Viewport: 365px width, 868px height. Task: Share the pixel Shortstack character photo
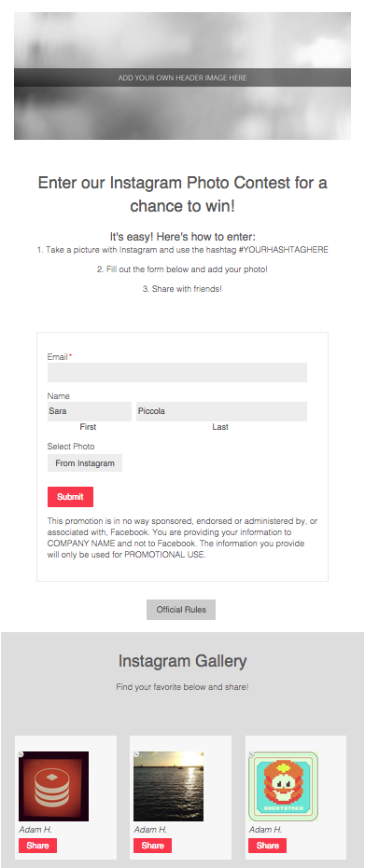pyautogui.click(x=268, y=846)
